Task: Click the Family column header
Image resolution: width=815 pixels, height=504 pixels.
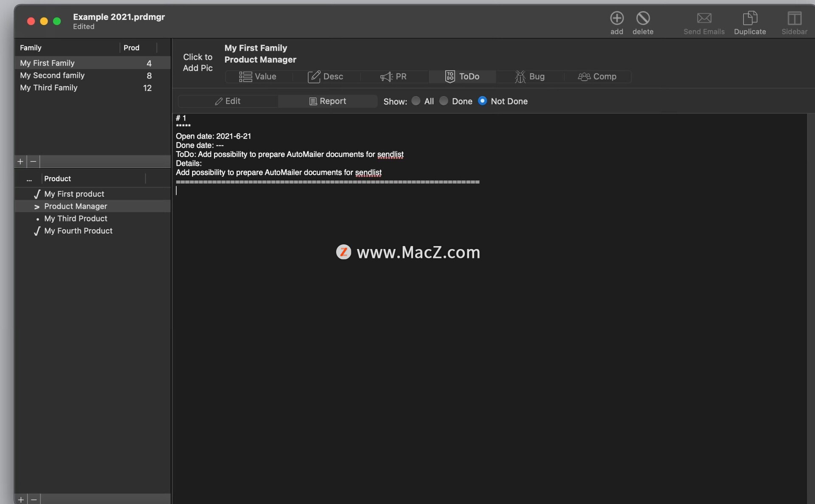Action: 67,48
